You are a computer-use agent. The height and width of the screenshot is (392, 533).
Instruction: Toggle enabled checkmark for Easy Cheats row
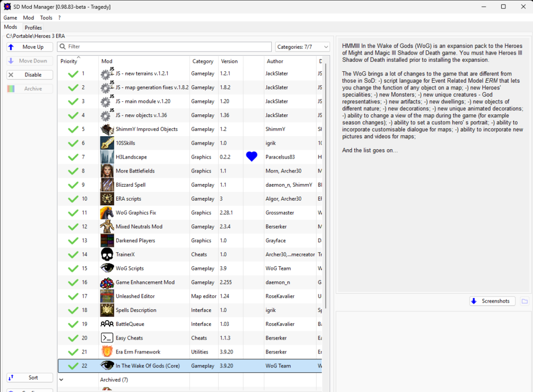pos(73,338)
